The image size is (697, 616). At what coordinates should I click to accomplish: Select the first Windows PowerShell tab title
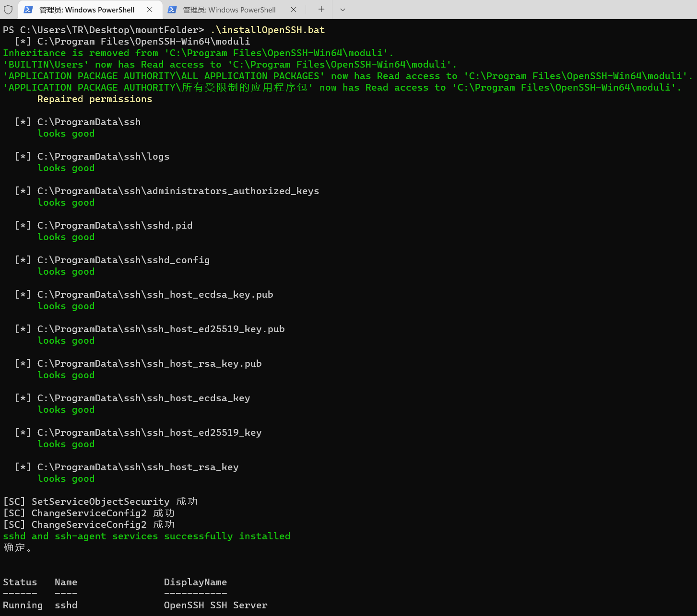click(87, 10)
